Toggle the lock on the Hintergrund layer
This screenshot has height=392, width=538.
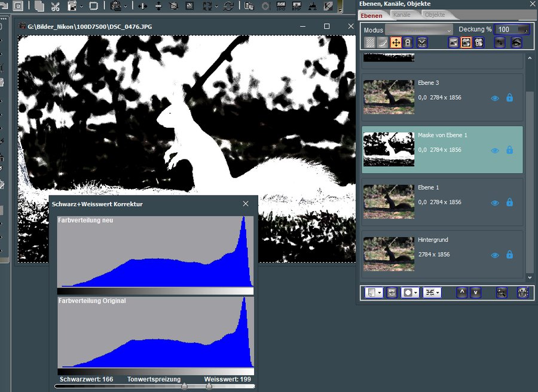509,255
